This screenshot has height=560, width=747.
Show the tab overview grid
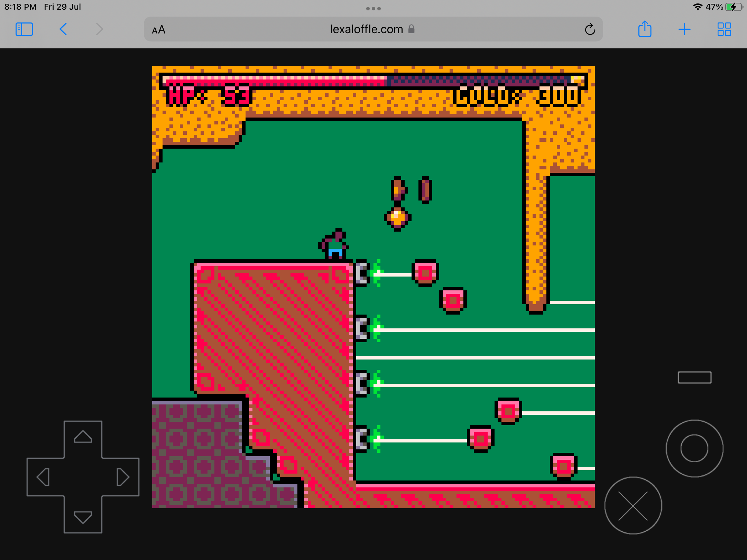click(x=724, y=29)
